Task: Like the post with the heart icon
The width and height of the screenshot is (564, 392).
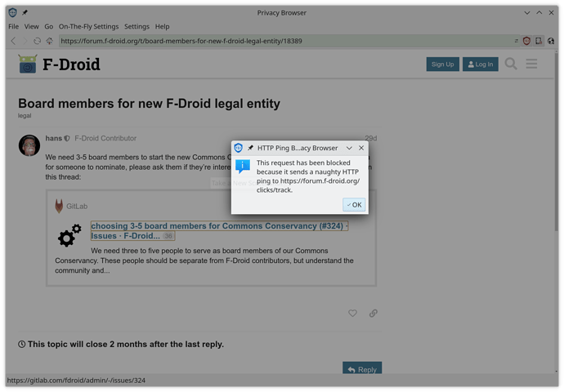Action: (x=352, y=314)
